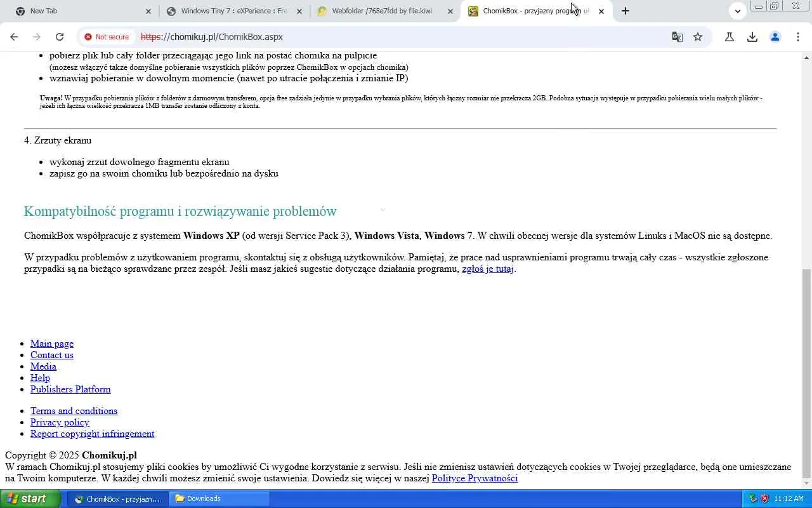Open Report copyright infringement link
The height and width of the screenshot is (508, 812).
(x=93, y=434)
